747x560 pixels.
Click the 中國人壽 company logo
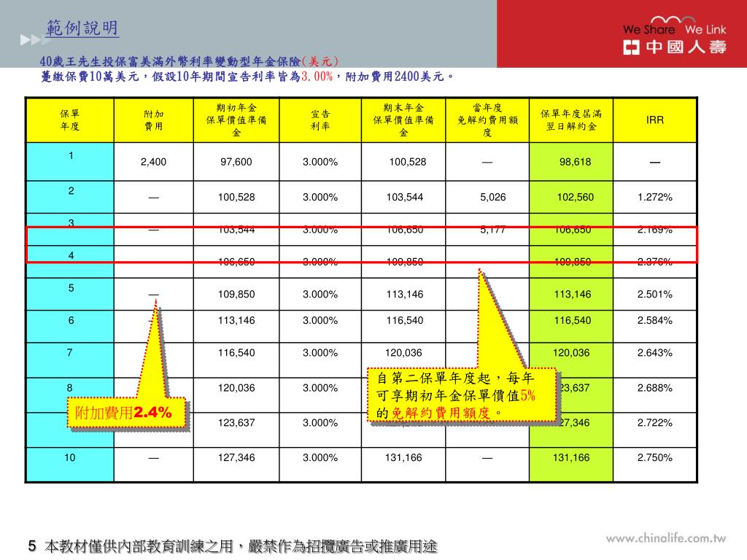coord(675,47)
